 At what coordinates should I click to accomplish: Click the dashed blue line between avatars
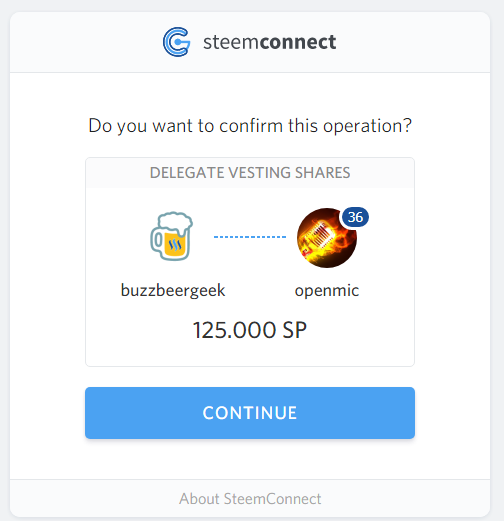250,237
